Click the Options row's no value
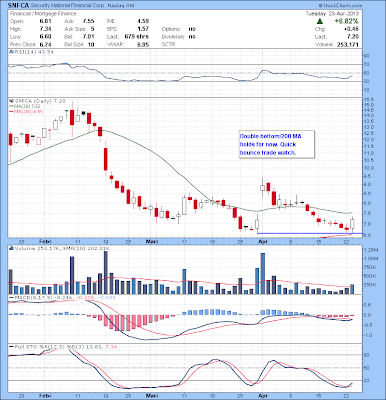386x400 pixels. pyautogui.click(x=192, y=29)
